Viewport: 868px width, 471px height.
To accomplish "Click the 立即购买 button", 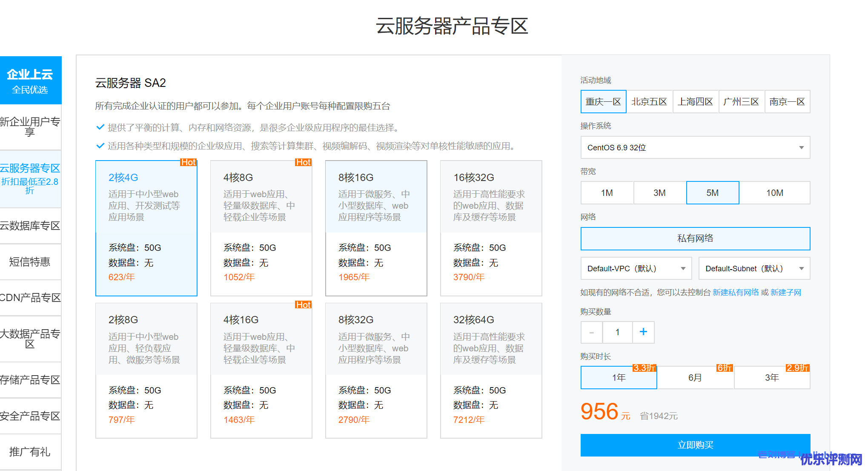I will point(695,445).
